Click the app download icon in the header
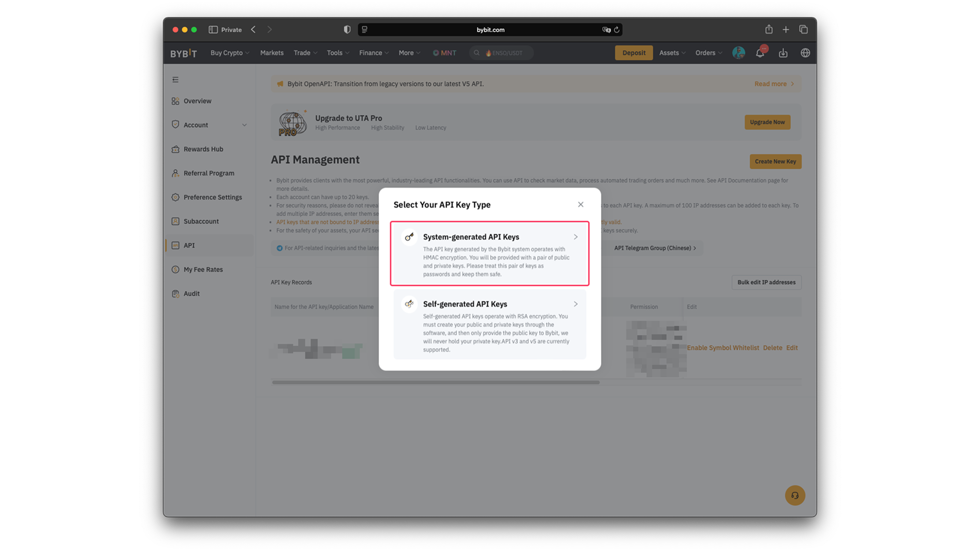This screenshot has width=980, height=551. point(783,53)
